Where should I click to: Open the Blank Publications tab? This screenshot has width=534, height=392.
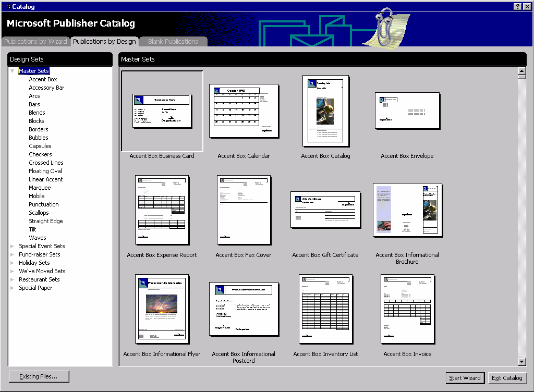coord(173,42)
